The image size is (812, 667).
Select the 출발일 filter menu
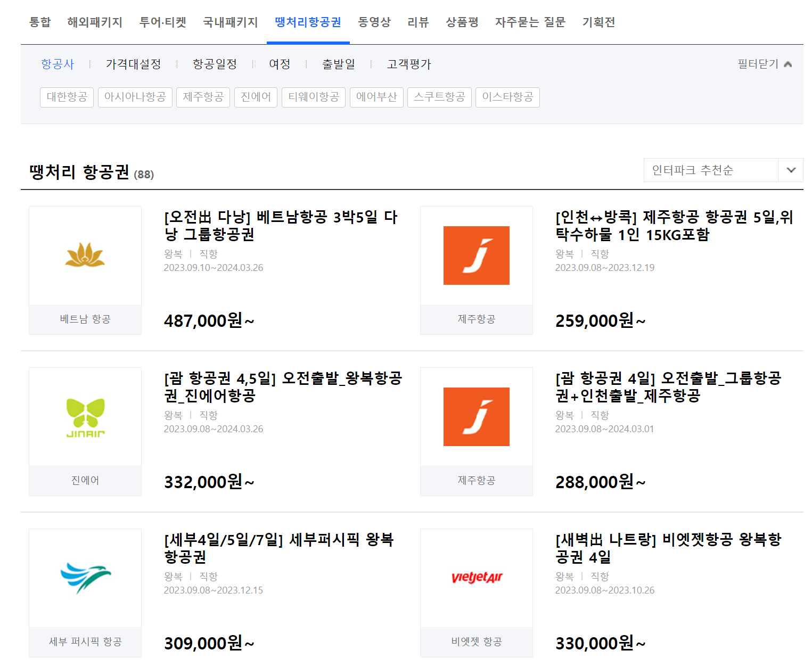point(338,63)
